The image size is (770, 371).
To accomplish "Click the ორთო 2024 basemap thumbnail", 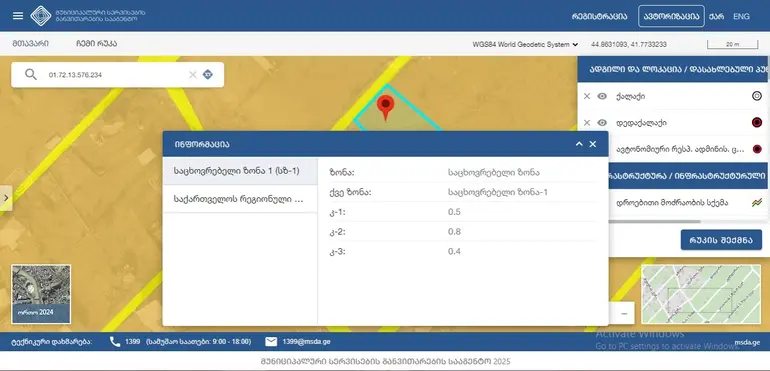I will click(x=41, y=294).
